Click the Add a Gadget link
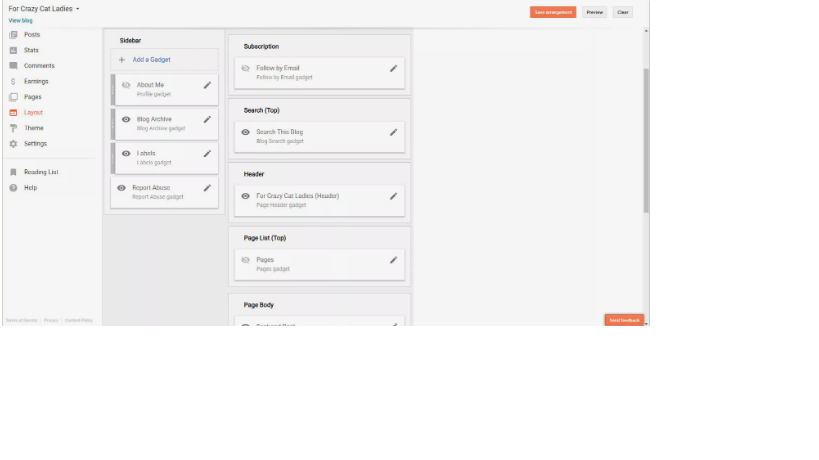Screen dimensions: 819x460 (151, 60)
